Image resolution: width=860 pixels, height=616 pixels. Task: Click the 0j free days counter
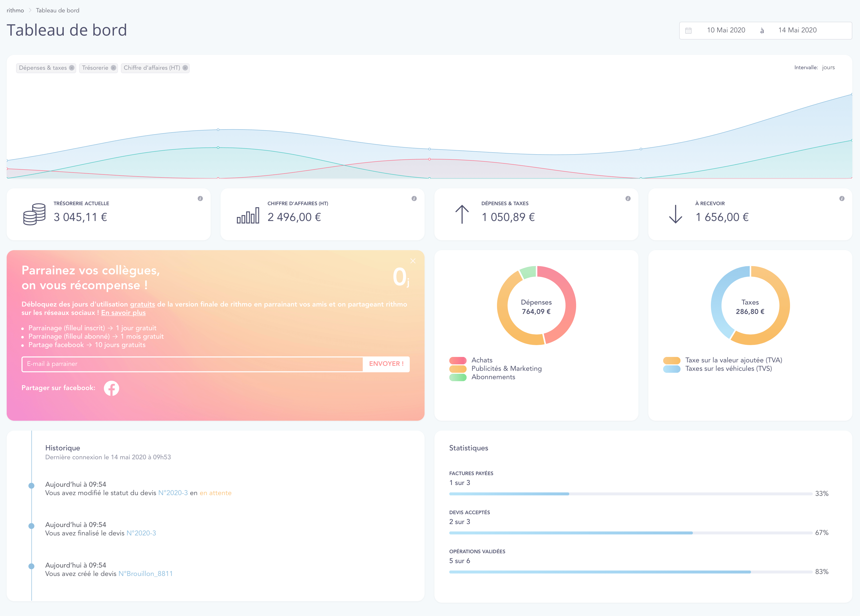(x=401, y=277)
